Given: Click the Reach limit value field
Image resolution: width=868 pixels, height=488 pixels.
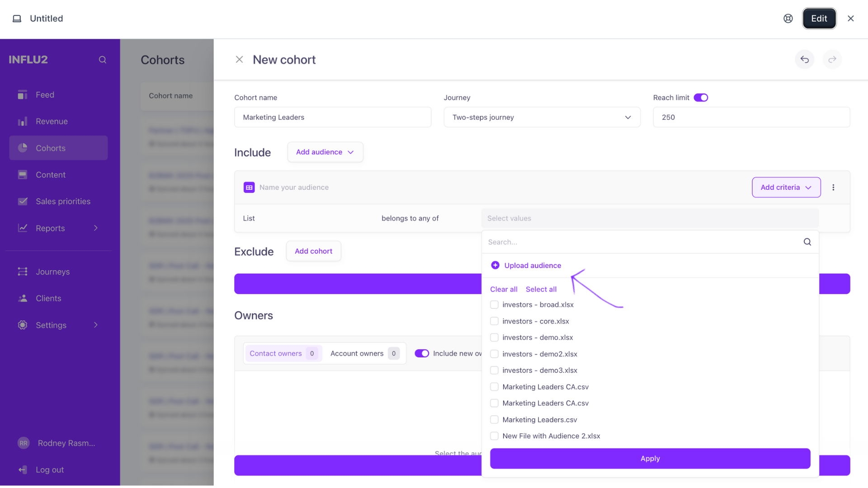Looking at the screenshot, I should [751, 117].
